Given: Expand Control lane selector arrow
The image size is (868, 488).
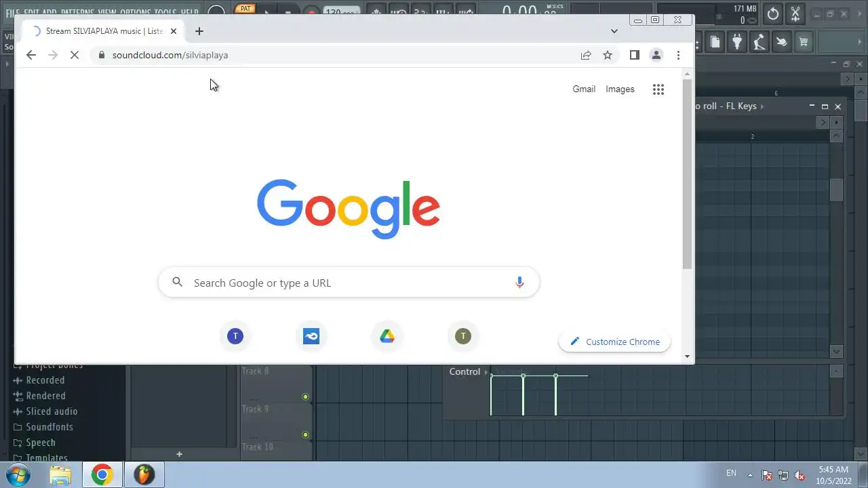Looking at the screenshot, I should (486, 372).
